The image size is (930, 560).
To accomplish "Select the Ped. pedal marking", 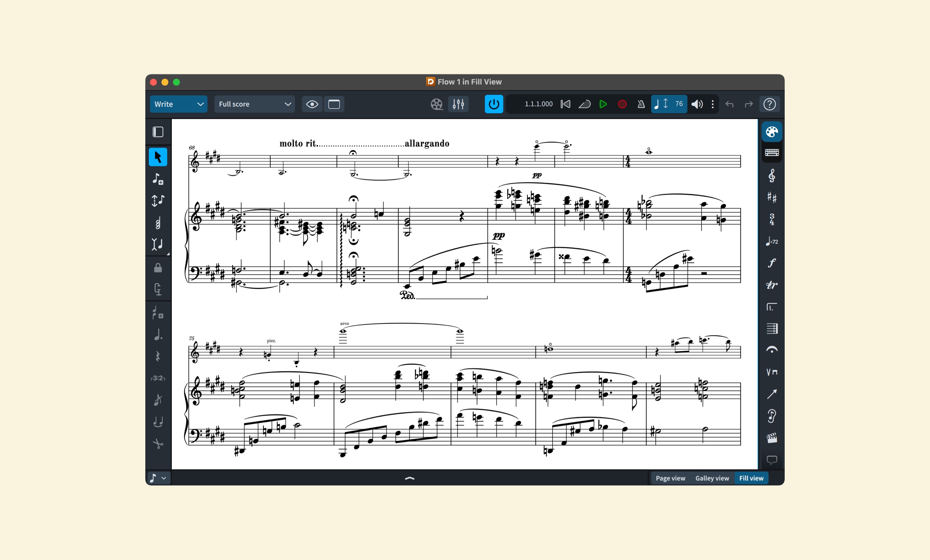I will (x=408, y=295).
